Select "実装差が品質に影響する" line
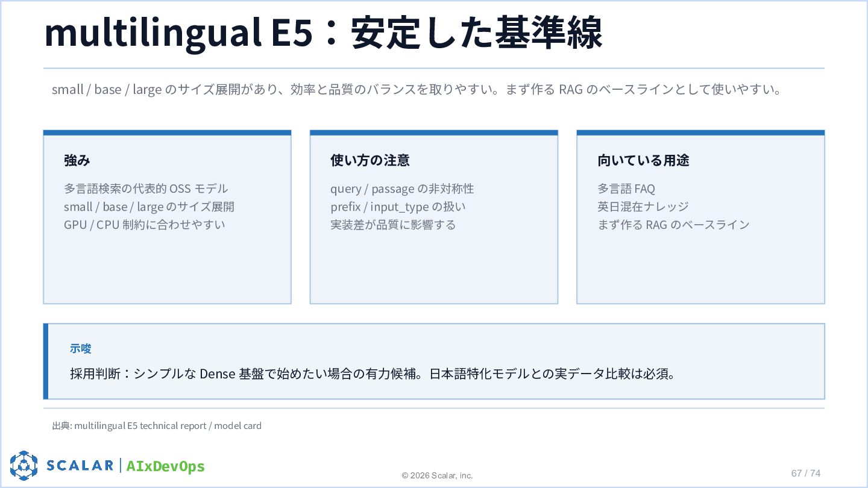The height and width of the screenshot is (488, 868). pyautogui.click(x=393, y=225)
